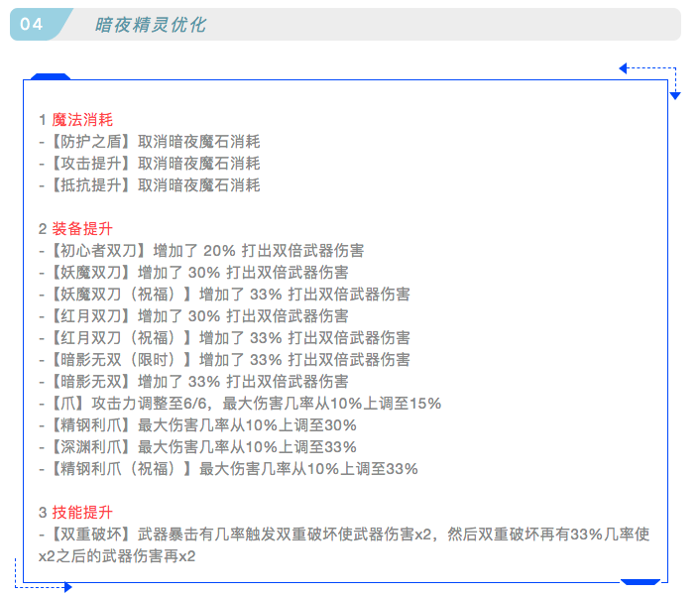This screenshot has height=595, width=700.
Task: Select line 【爪】攻击力调整至6/6
Action: pyautogui.click(x=240, y=404)
